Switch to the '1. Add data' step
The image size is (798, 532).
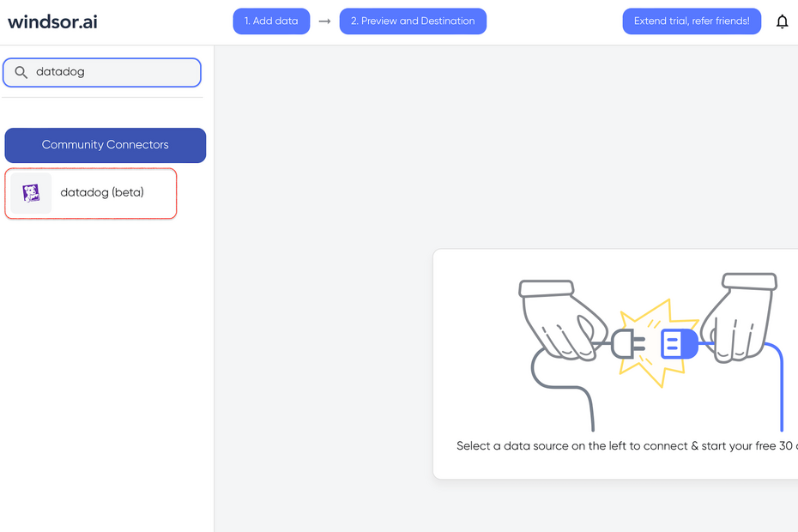click(271, 21)
